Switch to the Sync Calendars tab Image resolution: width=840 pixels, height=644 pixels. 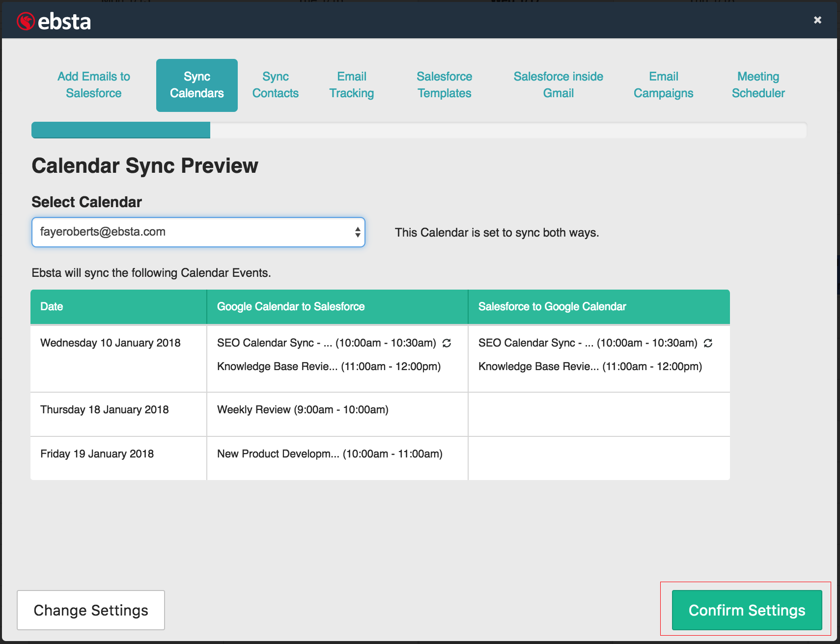tap(197, 85)
